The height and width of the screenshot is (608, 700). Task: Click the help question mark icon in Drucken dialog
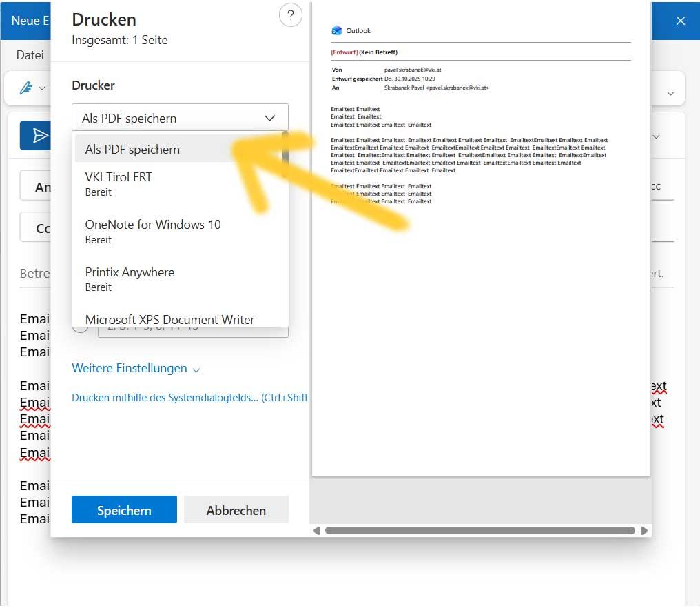[x=291, y=14]
